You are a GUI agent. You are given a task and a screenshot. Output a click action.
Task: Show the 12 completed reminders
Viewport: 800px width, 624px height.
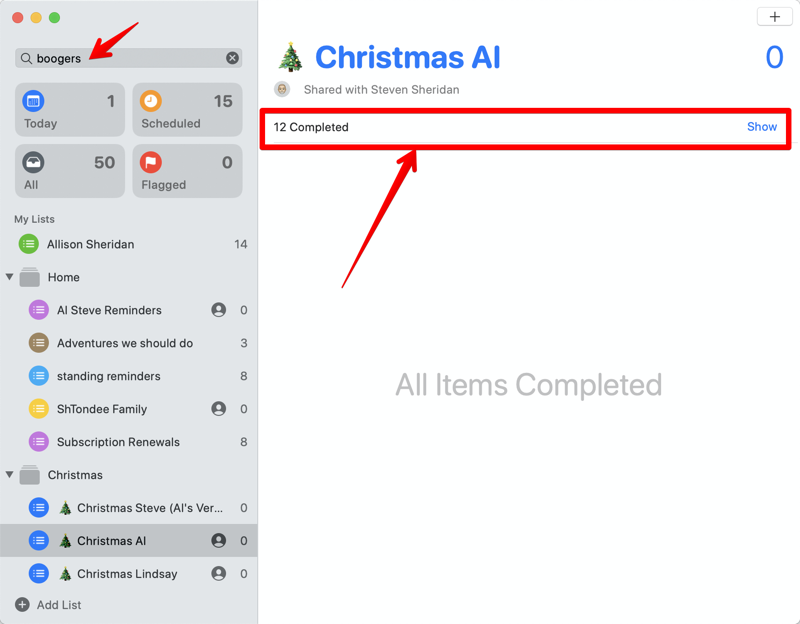[x=761, y=127]
